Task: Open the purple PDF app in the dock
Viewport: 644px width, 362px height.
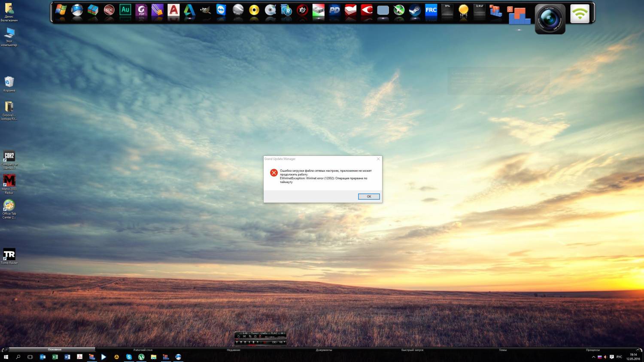Action: coord(141,10)
